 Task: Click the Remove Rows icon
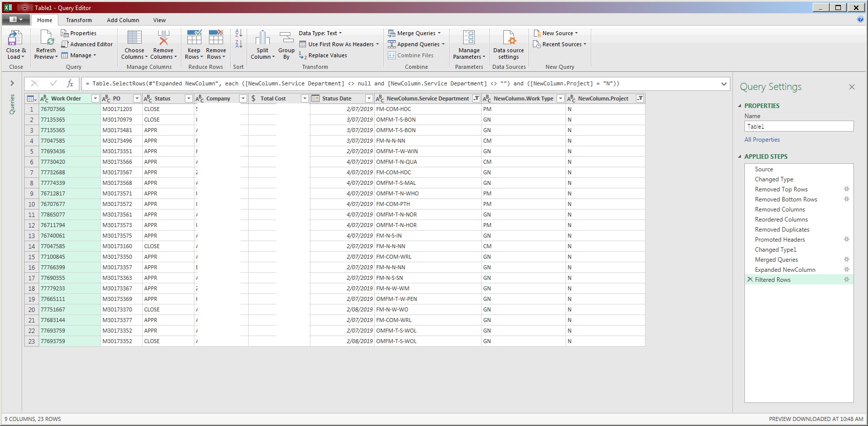[x=216, y=38]
